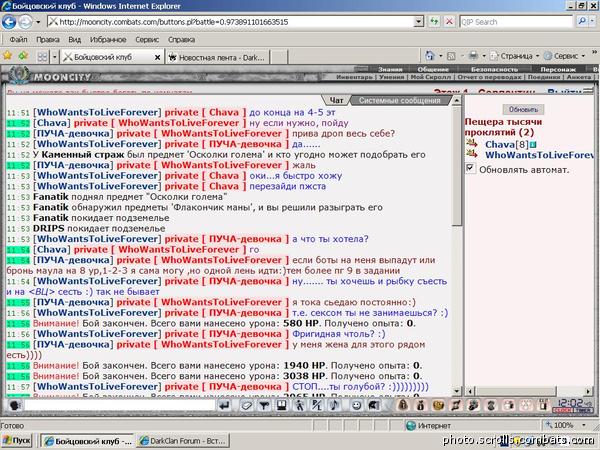Click the Home page icon
600x450 pixels.
coord(430,56)
